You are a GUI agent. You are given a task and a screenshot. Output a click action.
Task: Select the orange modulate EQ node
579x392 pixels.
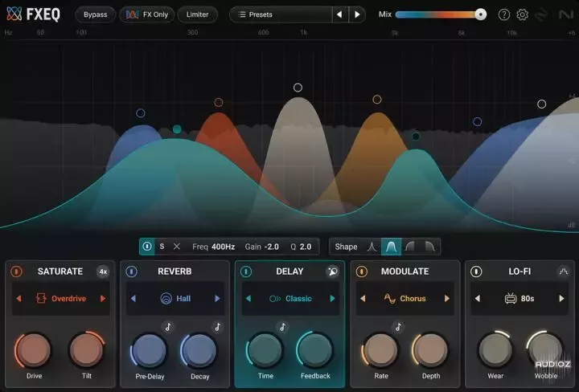pos(377,99)
